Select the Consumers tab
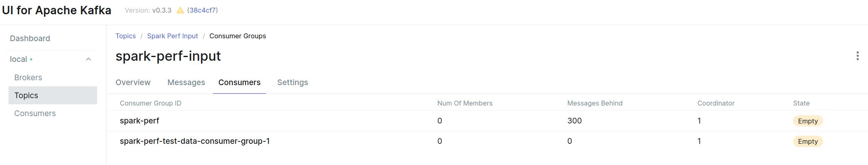 (x=239, y=82)
